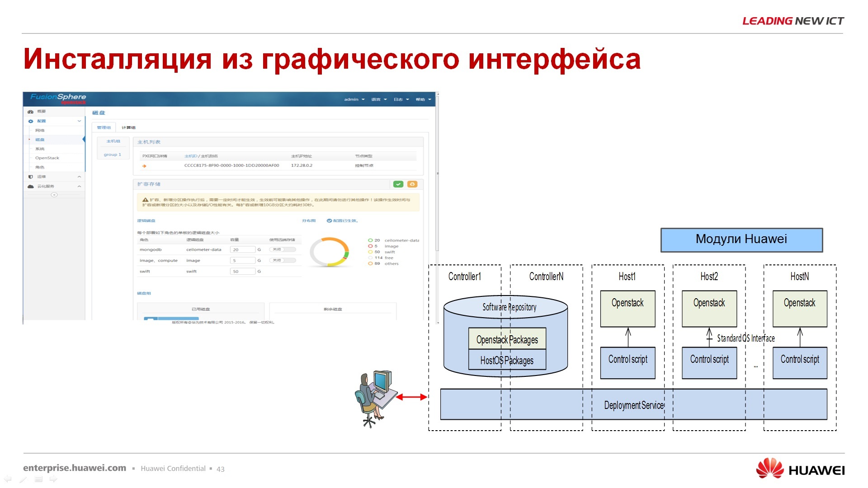Click the disk/storage menu icon
The height and width of the screenshot is (488, 868).
46,140
